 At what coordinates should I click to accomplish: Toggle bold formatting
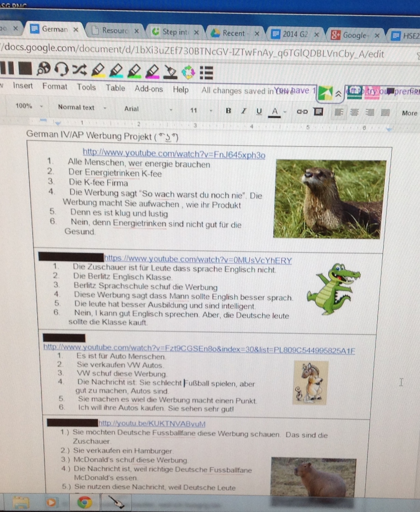tap(228, 110)
